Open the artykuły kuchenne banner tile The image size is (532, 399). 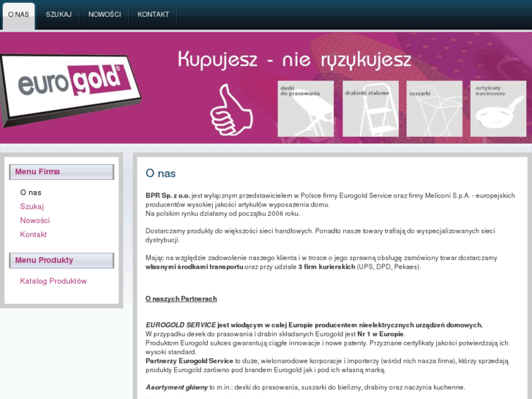click(498, 108)
